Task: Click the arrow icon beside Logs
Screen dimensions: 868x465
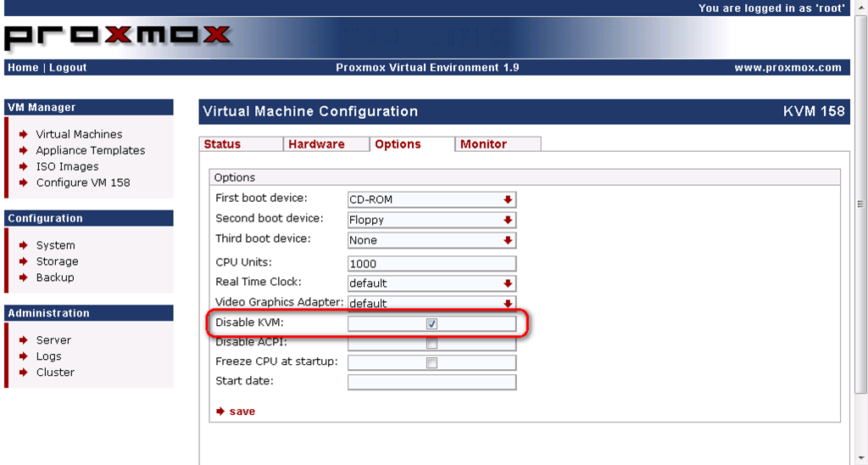Action: coord(23,356)
